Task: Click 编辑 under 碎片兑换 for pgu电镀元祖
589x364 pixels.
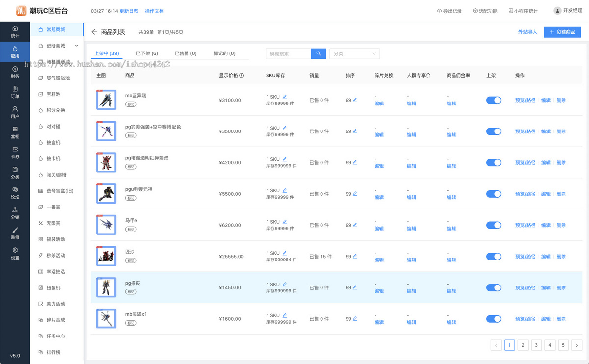Action: tap(379, 197)
